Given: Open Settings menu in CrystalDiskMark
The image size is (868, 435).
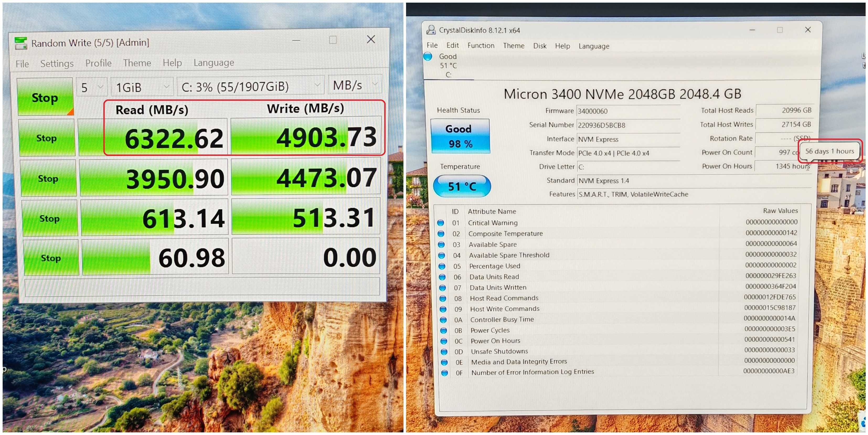Looking at the screenshot, I should [57, 63].
